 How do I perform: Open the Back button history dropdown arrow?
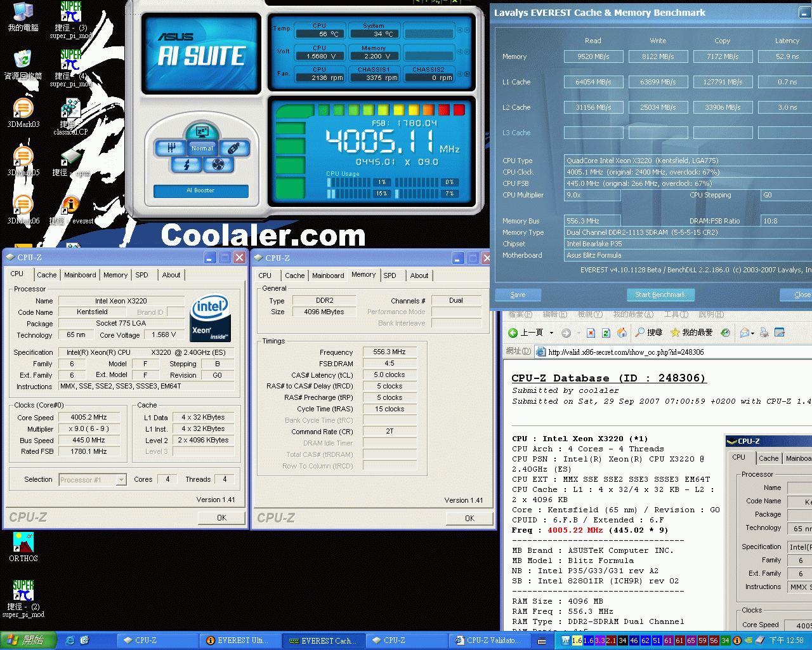click(551, 333)
